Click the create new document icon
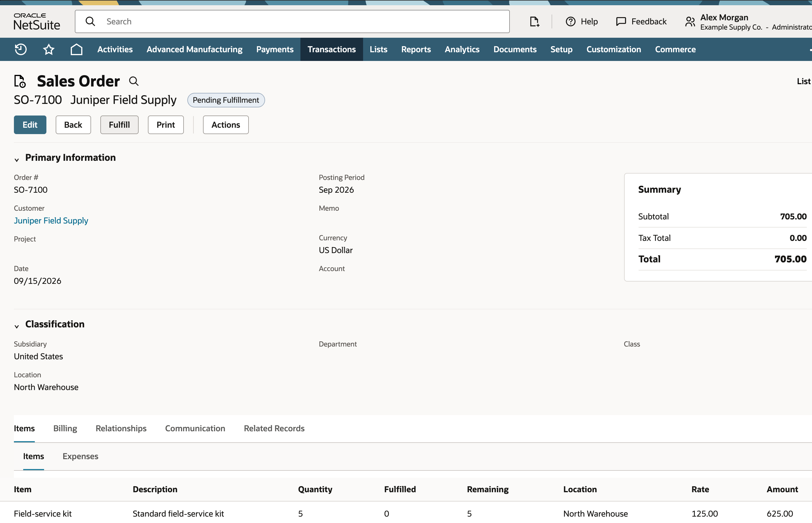This screenshot has height=523, width=812. (534, 21)
